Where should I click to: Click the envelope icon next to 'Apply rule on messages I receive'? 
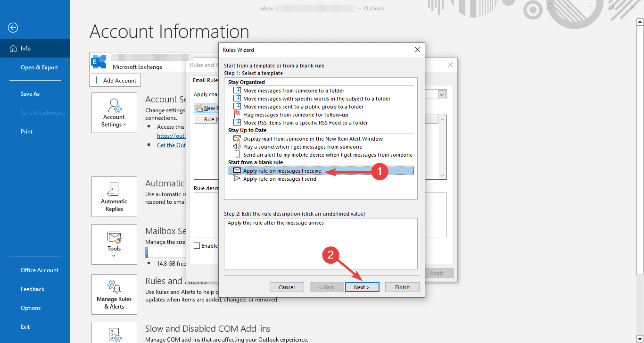point(238,170)
